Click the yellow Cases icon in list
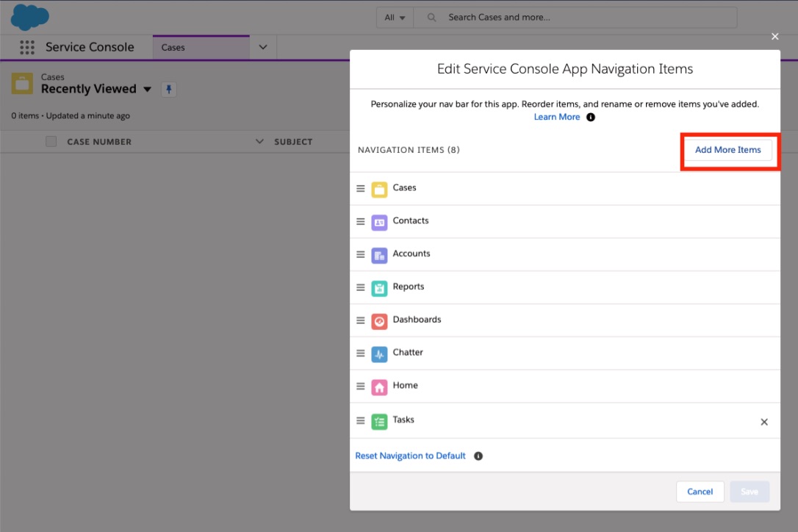The width and height of the screenshot is (798, 532). pos(379,190)
